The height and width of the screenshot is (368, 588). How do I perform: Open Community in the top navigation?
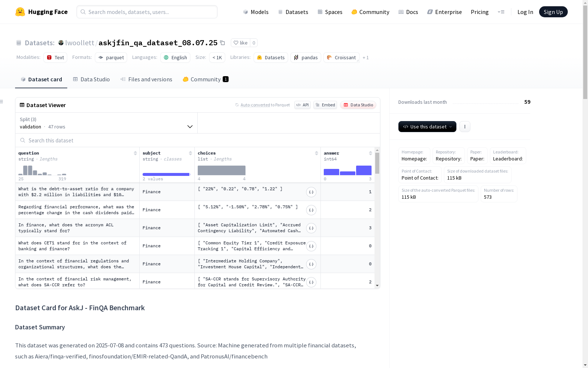coord(370,12)
